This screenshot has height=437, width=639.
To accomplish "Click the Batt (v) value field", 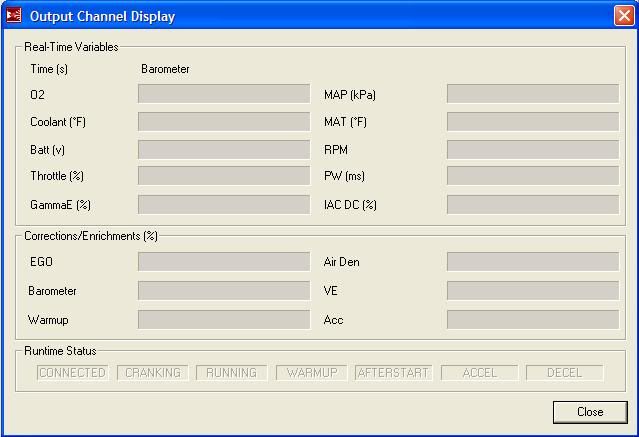I will pyautogui.click(x=224, y=149).
